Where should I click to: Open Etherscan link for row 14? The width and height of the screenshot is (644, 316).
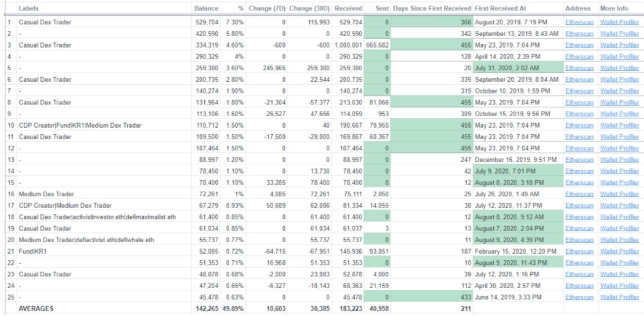[579, 171]
